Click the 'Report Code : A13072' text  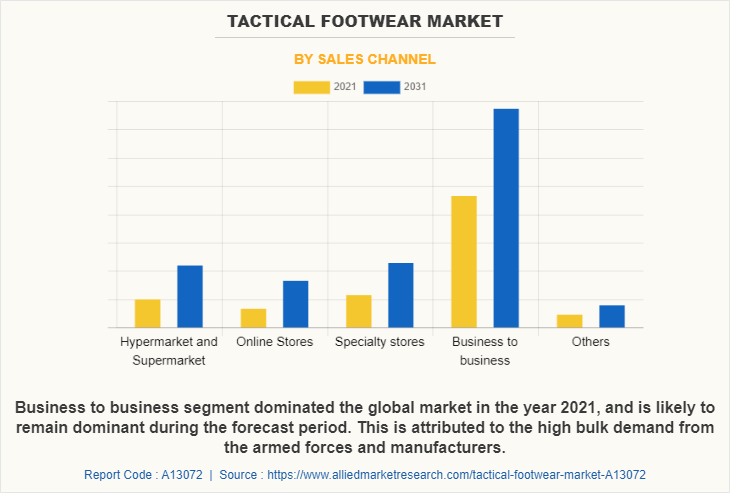[x=143, y=475]
